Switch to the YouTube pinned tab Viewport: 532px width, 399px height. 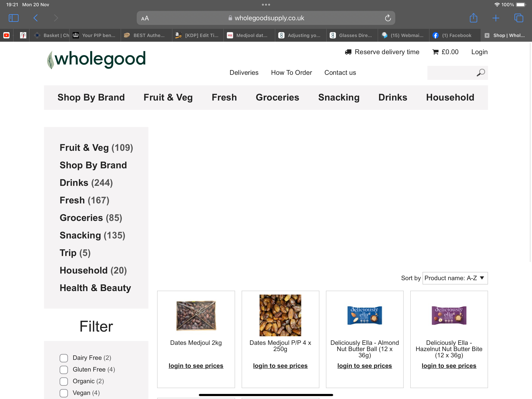6,35
